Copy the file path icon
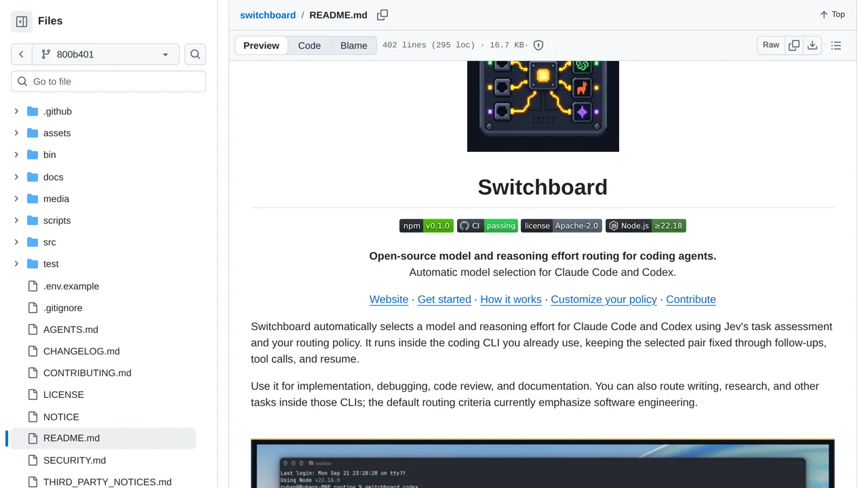 [x=382, y=15]
